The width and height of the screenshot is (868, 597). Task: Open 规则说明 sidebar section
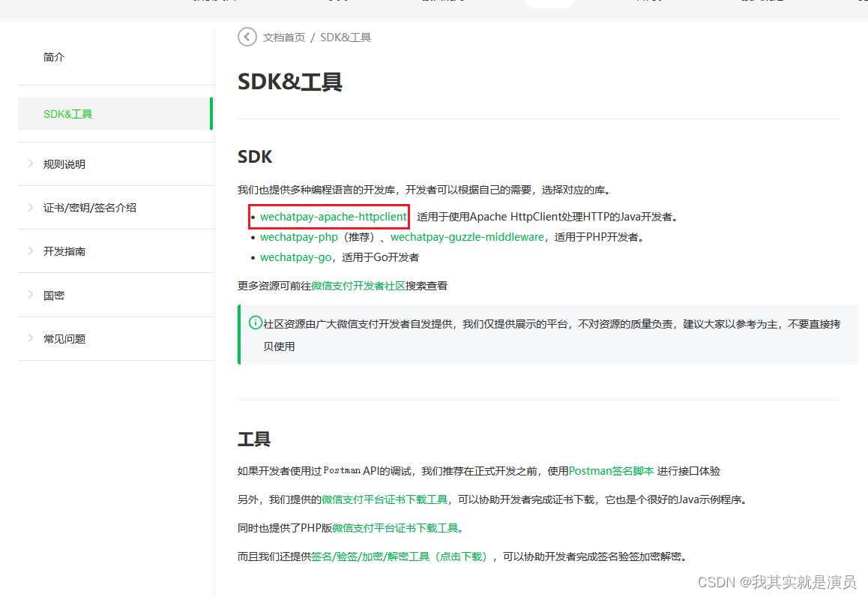(x=64, y=164)
